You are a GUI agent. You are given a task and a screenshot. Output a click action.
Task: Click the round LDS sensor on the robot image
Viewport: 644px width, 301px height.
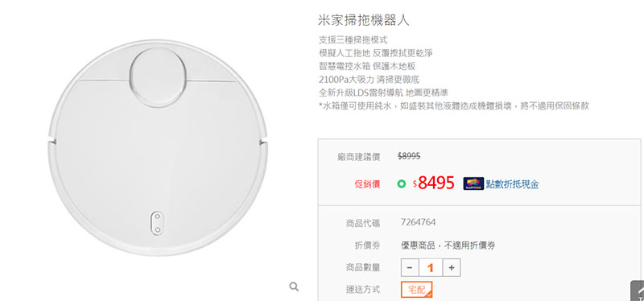click(158, 77)
